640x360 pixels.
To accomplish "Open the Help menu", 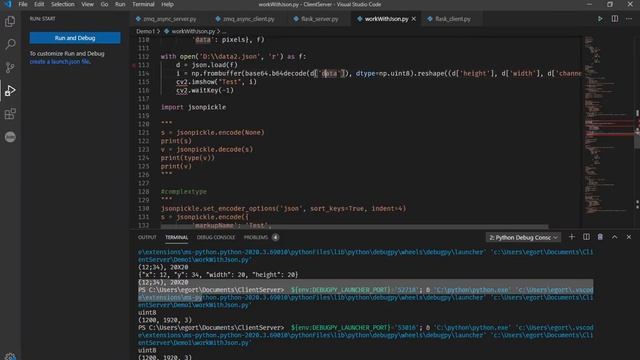I will tap(167, 4).
